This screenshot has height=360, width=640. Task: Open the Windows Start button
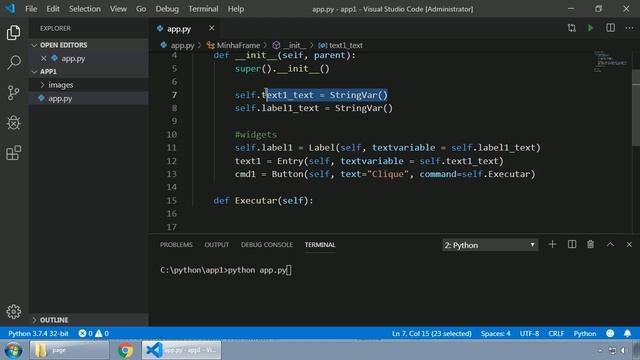13,351
